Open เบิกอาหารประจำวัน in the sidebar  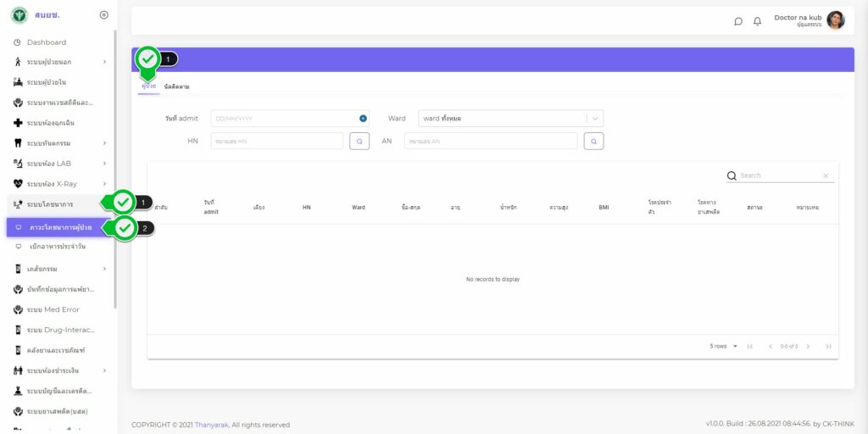pyautogui.click(x=57, y=247)
